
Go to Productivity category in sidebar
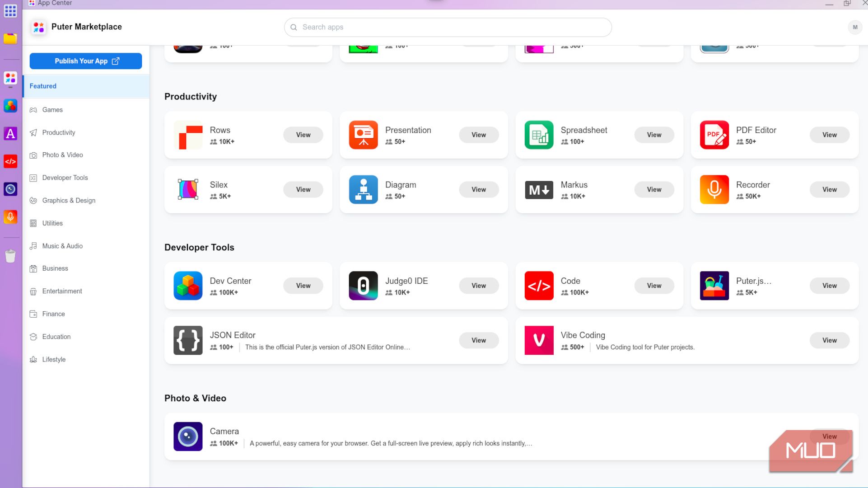tap(86, 132)
